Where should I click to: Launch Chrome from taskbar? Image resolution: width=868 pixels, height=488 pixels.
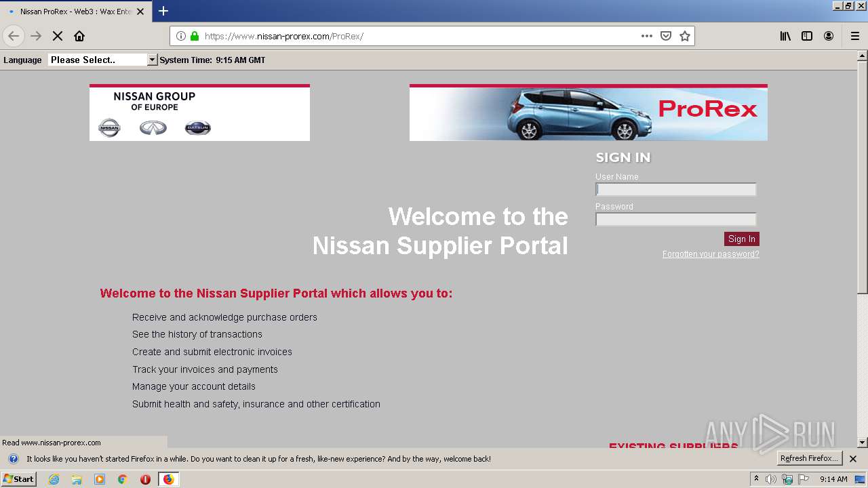[x=123, y=479]
